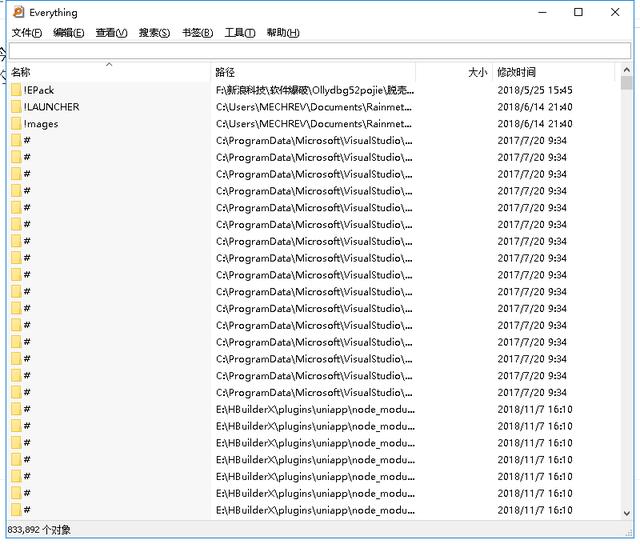Select the !LAUNCHER folder icon
This screenshot has height=544, width=640.
[x=16, y=107]
